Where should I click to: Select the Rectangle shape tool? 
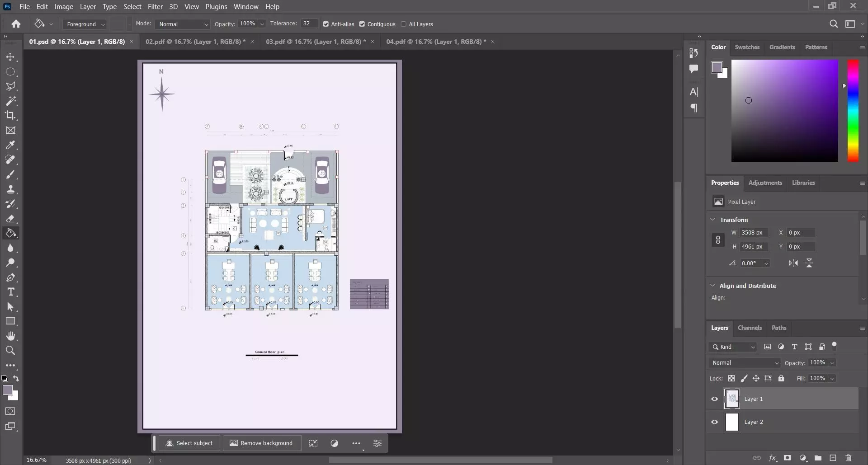[10, 321]
